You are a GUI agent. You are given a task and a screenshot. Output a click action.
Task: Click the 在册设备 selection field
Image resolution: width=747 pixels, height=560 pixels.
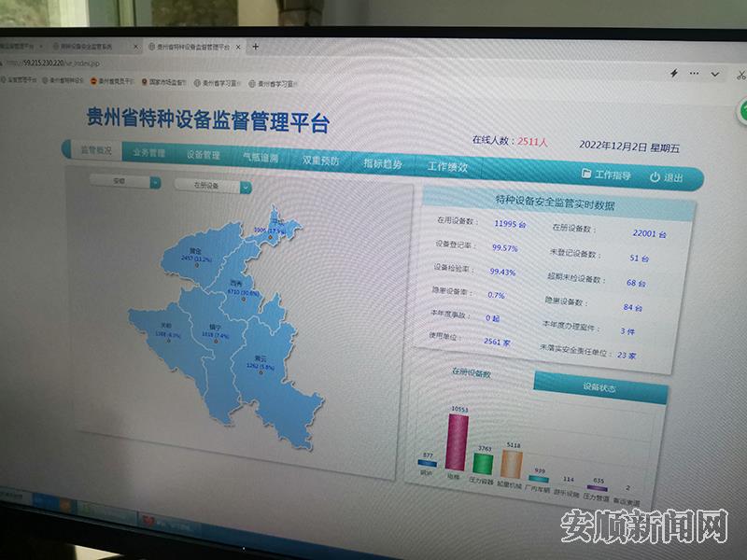pyautogui.click(x=207, y=185)
